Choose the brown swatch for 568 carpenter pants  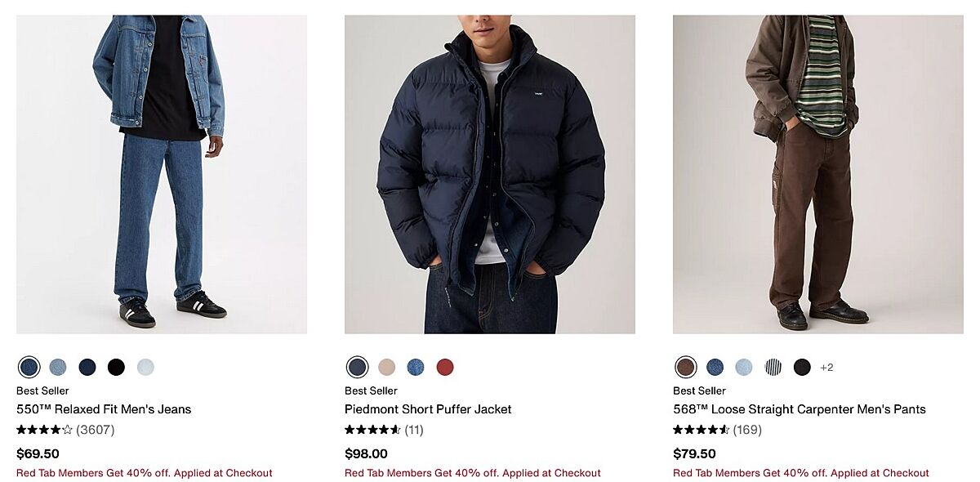[685, 367]
